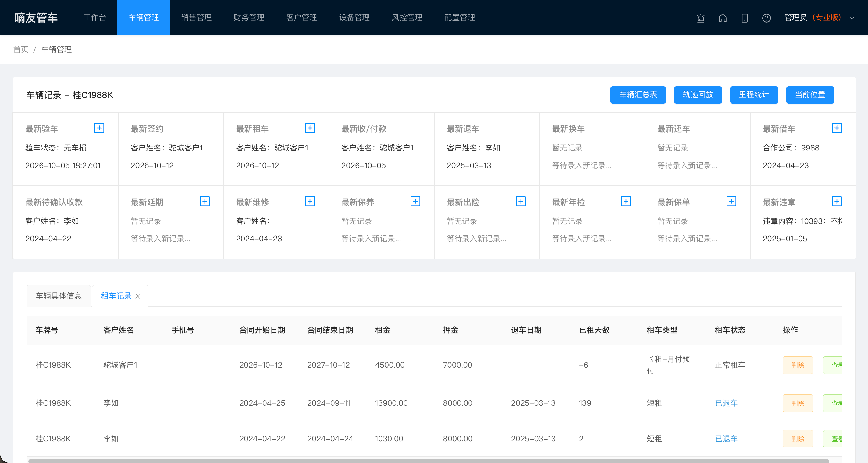Expand the 管理员 account dropdown arrow
This screenshot has width=868, height=463.
[852, 18]
